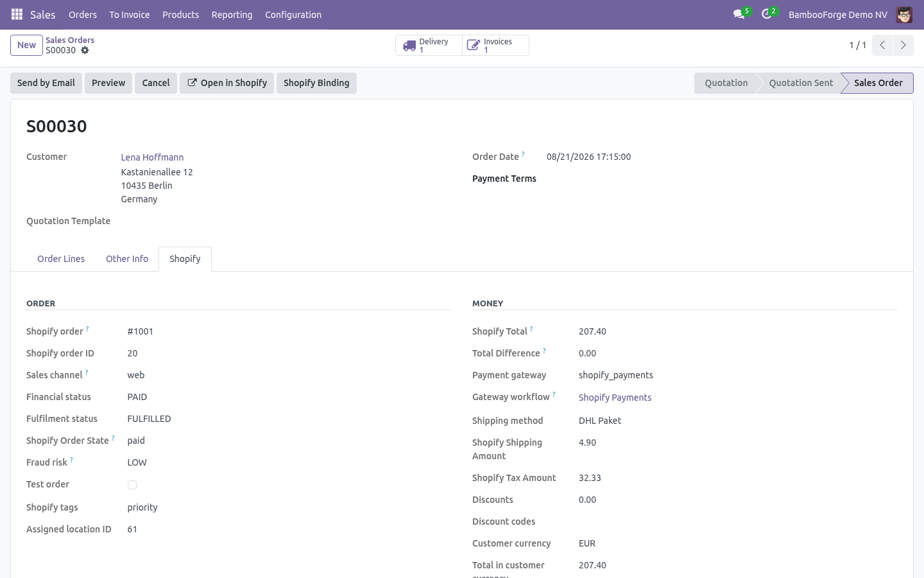
Task: Select the Shopify tab
Action: (185, 259)
